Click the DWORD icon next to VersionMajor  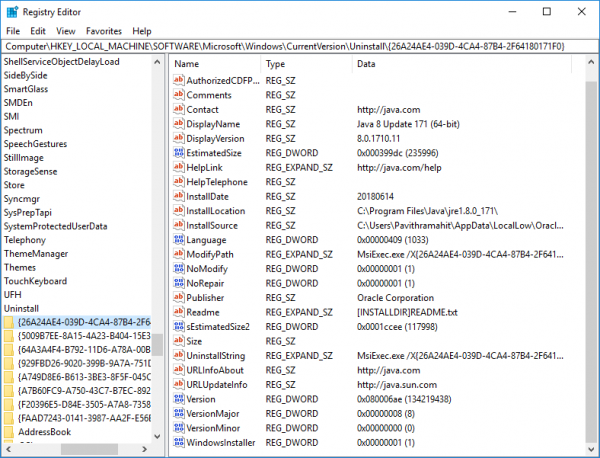point(179,413)
